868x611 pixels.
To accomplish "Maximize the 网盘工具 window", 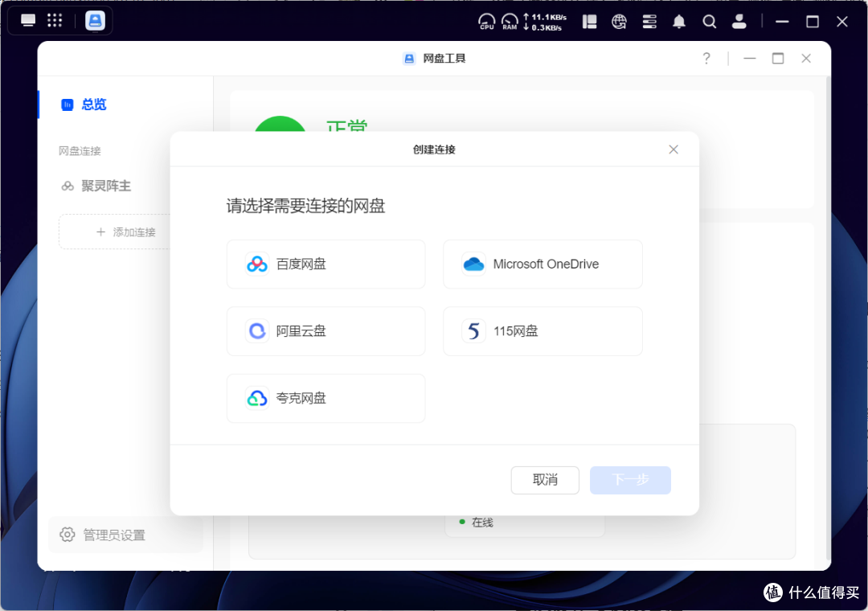I will pos(778,58).
